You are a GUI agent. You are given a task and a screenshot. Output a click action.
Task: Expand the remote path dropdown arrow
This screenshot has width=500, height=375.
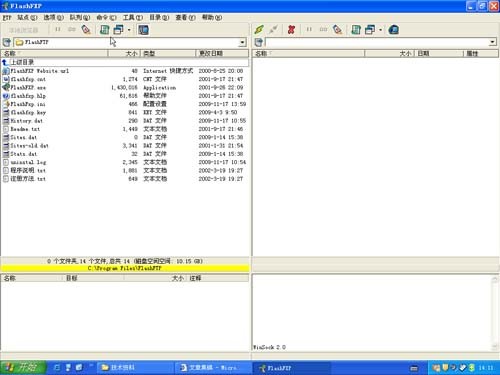click(x=493, y=42)
